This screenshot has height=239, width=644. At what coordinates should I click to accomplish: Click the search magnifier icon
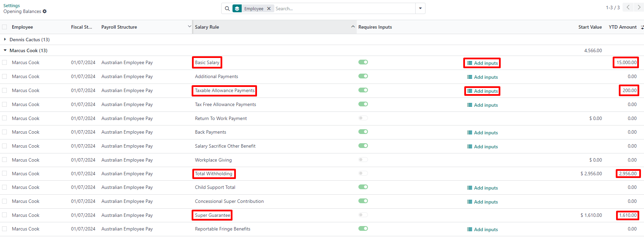point(227,9)
